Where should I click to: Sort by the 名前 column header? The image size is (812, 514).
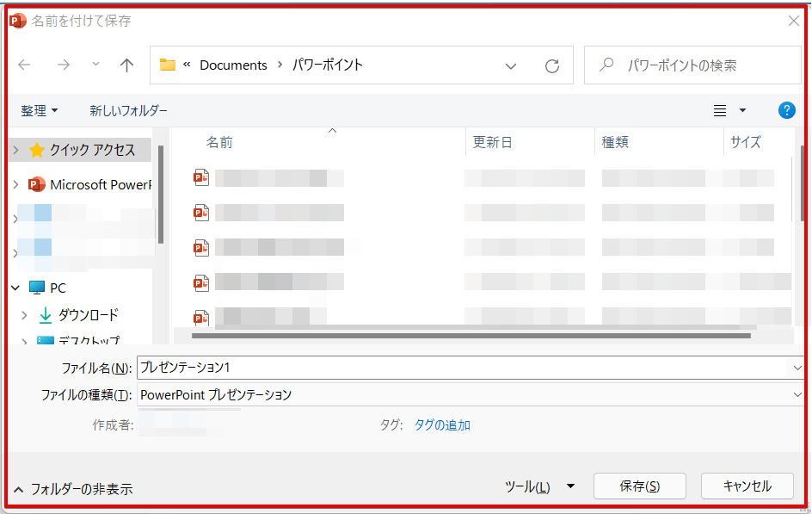coord(219,142)
